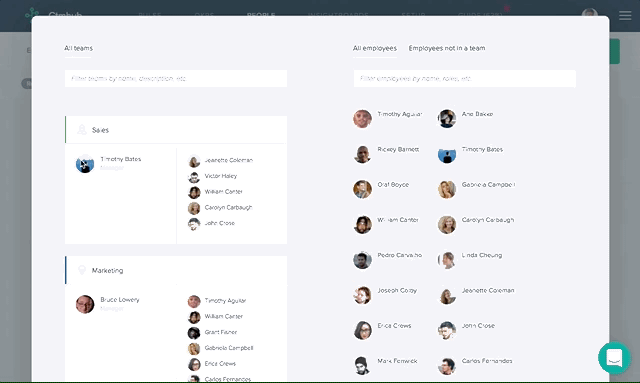Select Carolyn Carbaugh in Sales members
This screenshot has width=640, height=383.
coord(220,208)
